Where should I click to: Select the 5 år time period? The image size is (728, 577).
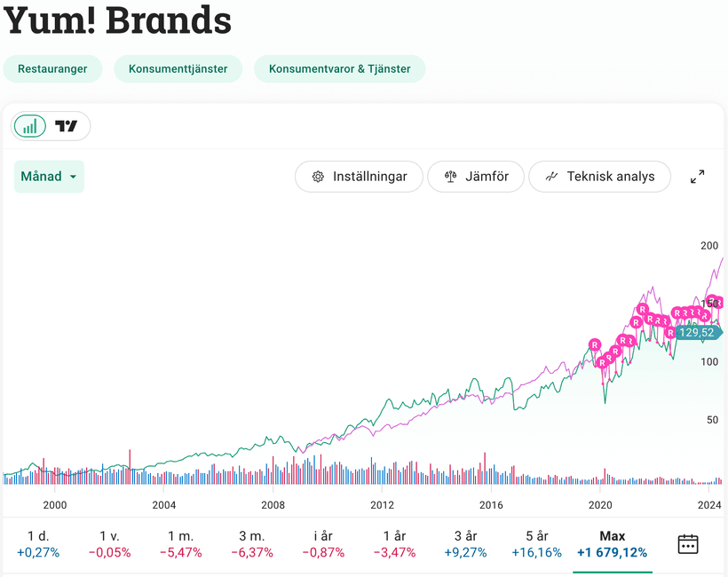[536, 544]
